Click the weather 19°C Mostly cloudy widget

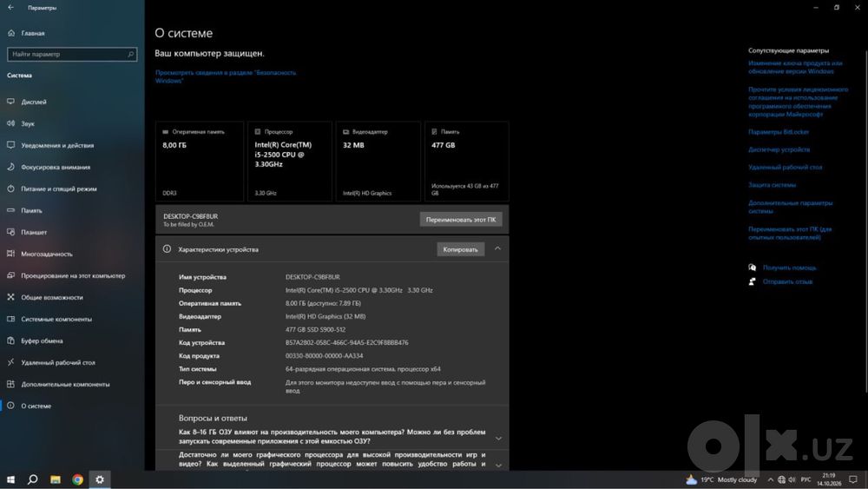coord(721,479)
